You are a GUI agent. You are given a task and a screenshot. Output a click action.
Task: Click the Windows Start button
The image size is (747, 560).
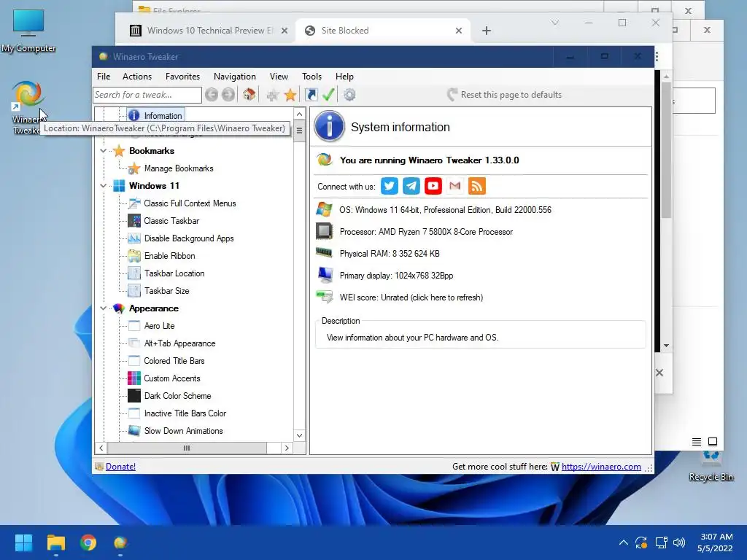click(24, 542)
